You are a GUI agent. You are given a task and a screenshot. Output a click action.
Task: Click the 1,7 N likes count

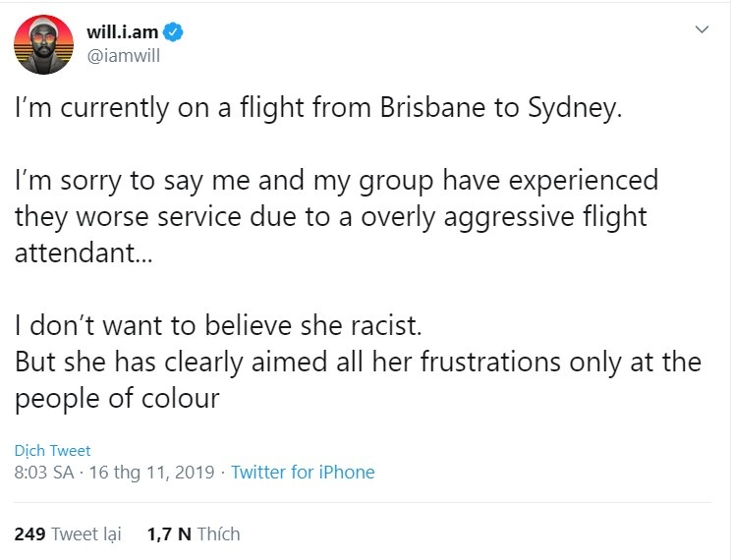pyautogui.click(x=168, y=534)
